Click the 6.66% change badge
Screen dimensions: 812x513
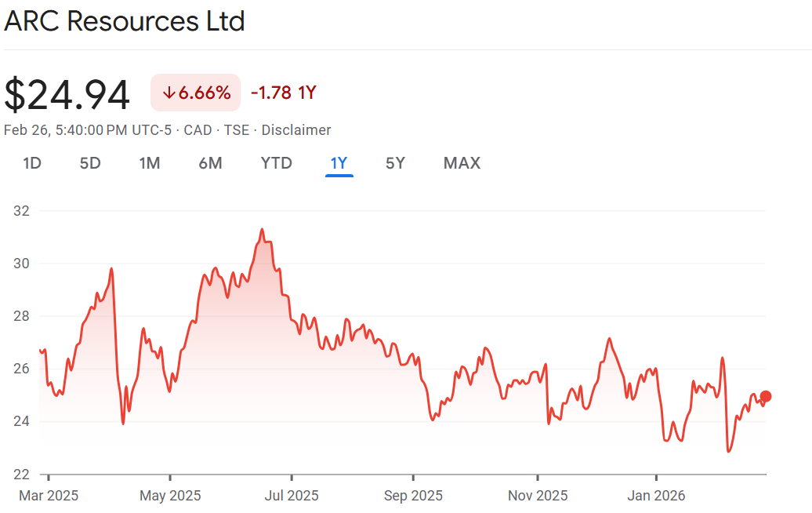[196, 93]
